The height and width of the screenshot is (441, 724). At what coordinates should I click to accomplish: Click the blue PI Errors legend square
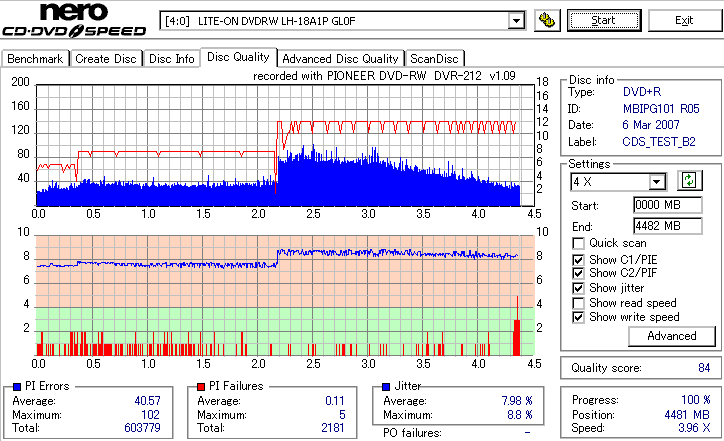click(x=17, y=387)
